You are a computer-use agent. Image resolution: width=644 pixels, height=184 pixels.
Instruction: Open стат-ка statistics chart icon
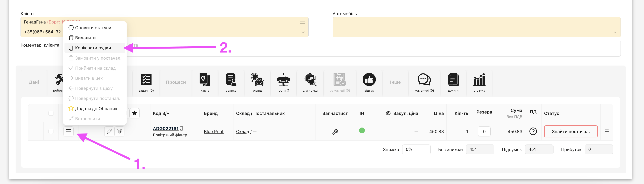pos(479,80)
